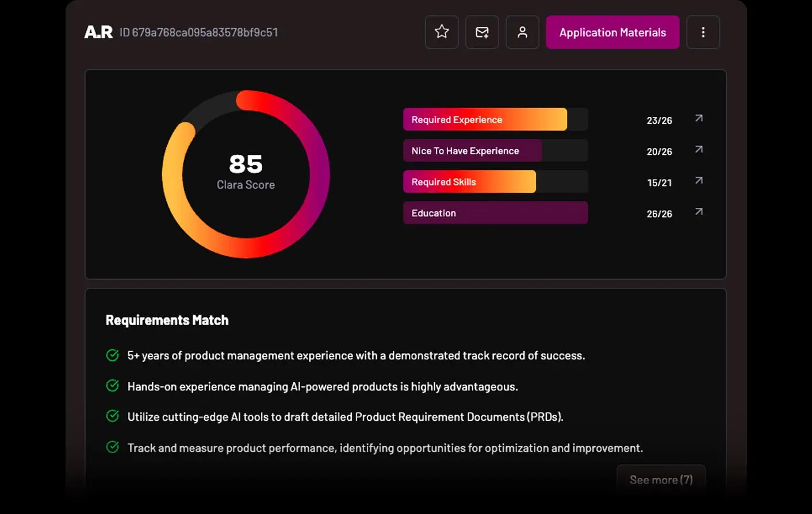812x514 pixels.
Task: Click the Nice To Have Experience bar
Action: [x=495, y=150]
